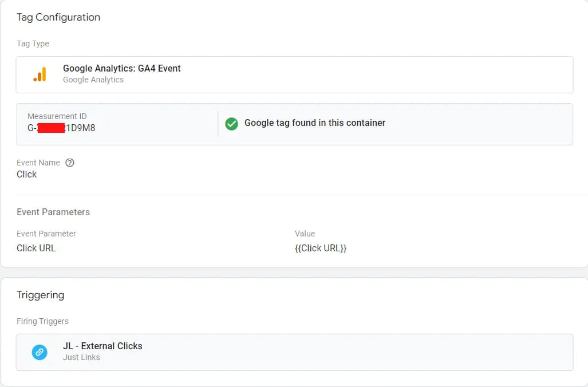Click the Event Parameters heading
The height and width of the screenshot is (387, 588).
coord(53,212)
